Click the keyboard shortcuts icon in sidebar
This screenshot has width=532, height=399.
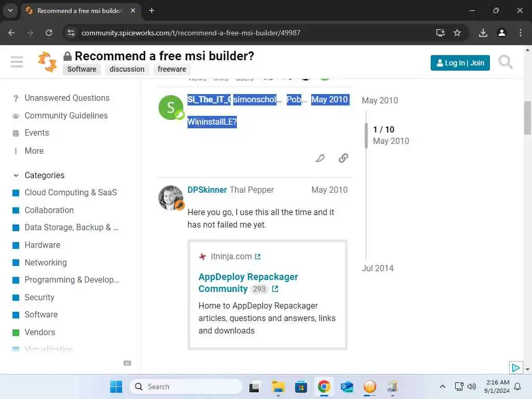coord(127,363)
